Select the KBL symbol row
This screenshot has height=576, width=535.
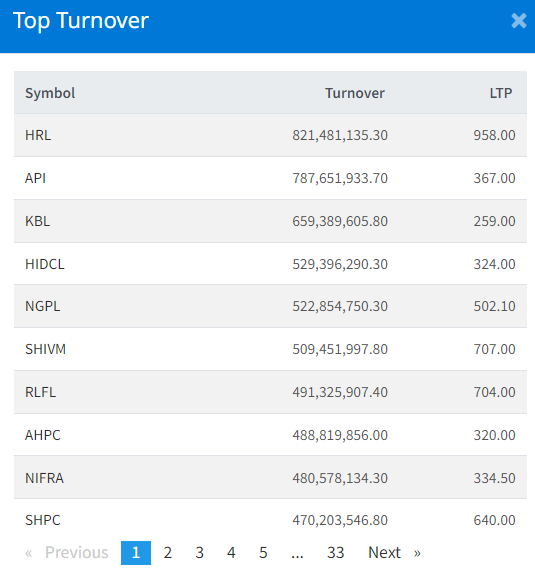[270, 221]
